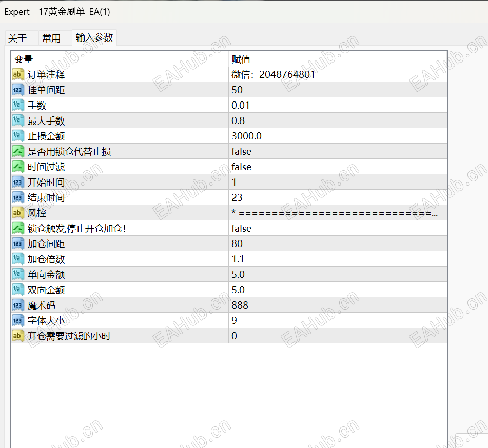Viewport: 488px width, 448px height.
Task: Click the ab icon beside 开仓需要过滤的小时
Action: pos(18,336)
